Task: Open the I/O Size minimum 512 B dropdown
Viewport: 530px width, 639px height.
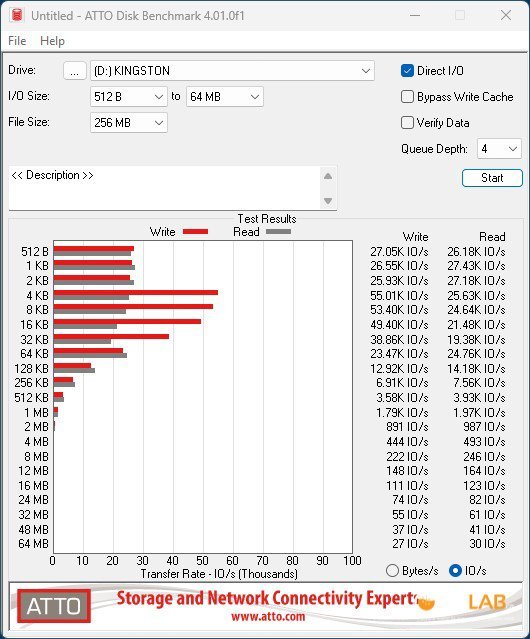Action: coord(128,97)
